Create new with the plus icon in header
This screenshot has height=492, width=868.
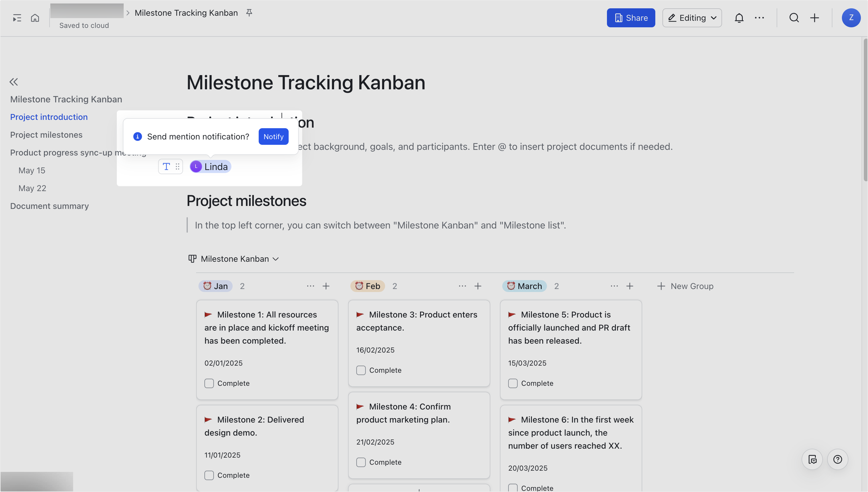point(815,18)
